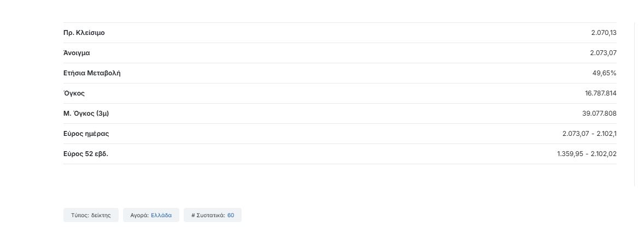Click the # Συστατικά tag label
The width and height of the screenshot is (644, 233).
click(x=208, y=216)
